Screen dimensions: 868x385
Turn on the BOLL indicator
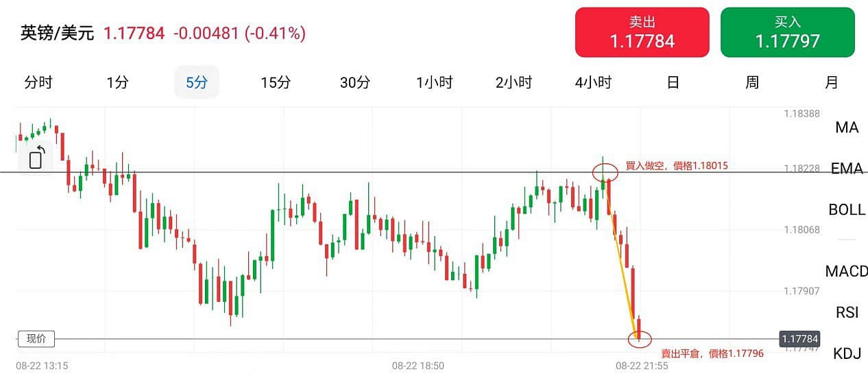tap(847, 210)
